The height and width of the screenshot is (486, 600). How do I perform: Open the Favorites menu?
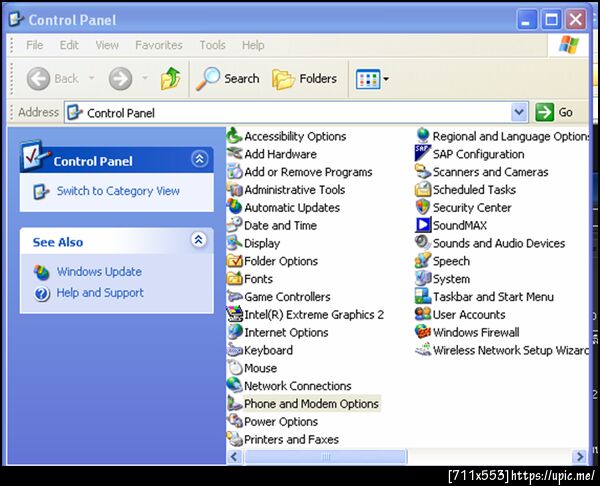tap(159, 45)
